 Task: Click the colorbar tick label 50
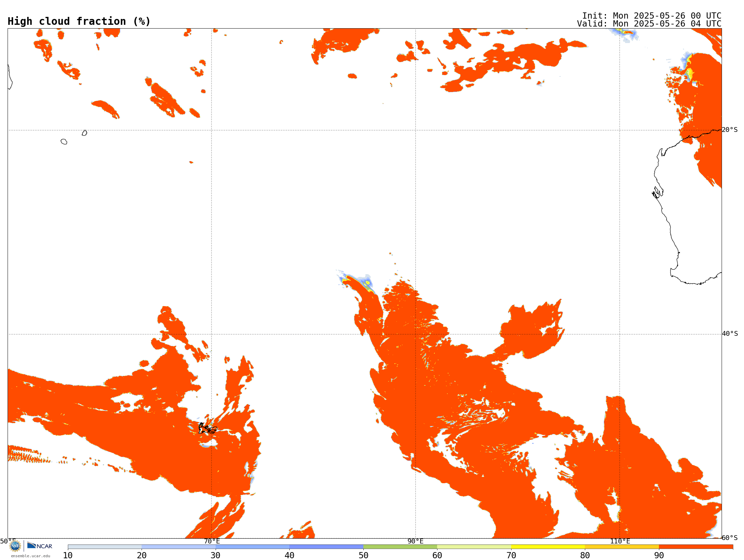coord(363,556)
